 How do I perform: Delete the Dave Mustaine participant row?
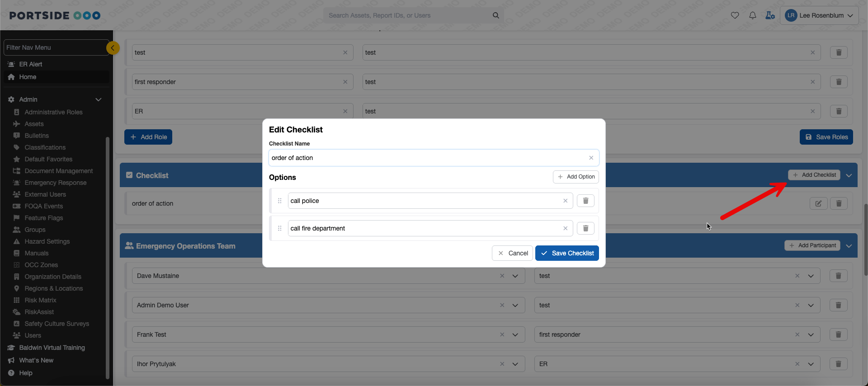(838, 276)
